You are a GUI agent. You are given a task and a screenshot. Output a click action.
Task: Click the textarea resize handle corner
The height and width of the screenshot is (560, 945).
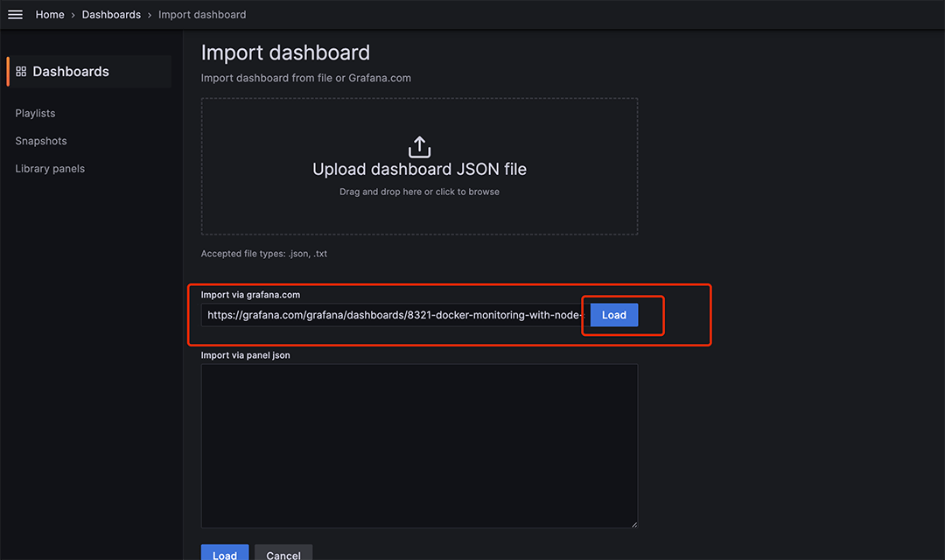[634, 524]
